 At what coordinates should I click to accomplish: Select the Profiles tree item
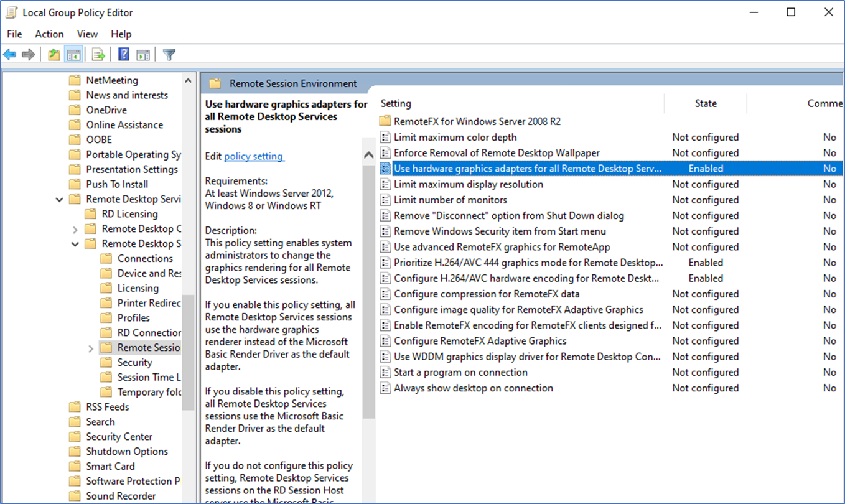click(133, 318)
